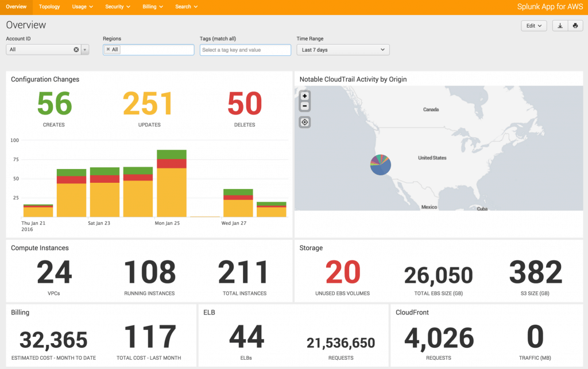This screenshot has width=588, height=369.
Task: Open the Time Range dropdown
Action: click(343, 50)
